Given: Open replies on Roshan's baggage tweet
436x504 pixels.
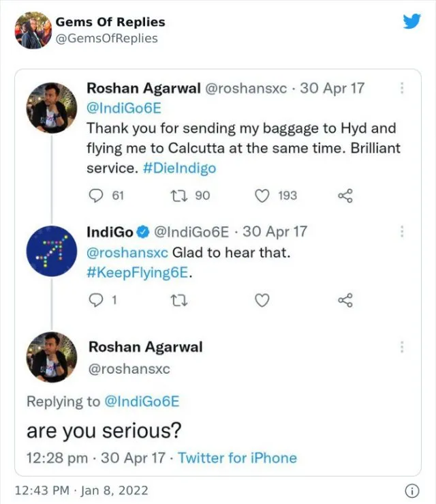Looking at the screenshot, I should (x=97, y=196).
